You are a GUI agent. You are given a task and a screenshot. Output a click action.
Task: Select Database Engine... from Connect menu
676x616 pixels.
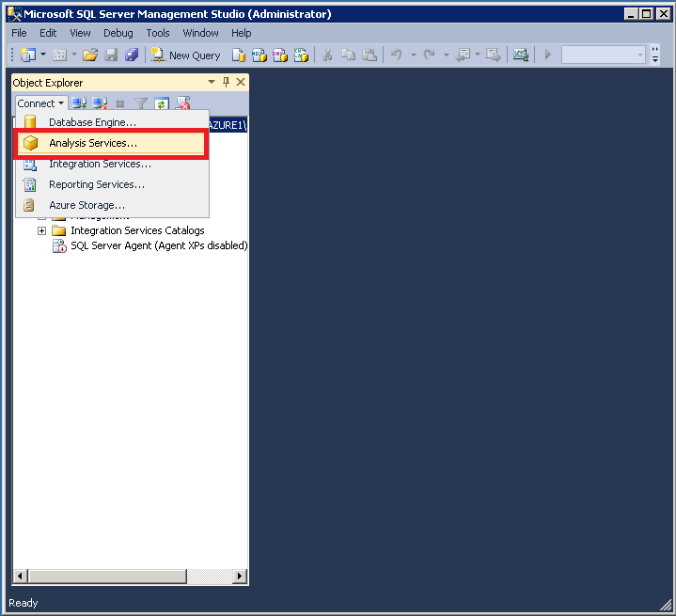click(x=112, y=122)
